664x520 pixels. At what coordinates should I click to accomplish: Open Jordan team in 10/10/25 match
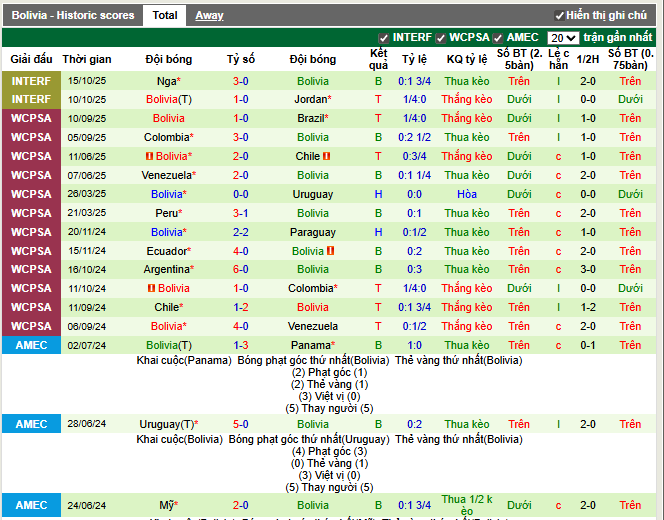(x=310, y=100)
